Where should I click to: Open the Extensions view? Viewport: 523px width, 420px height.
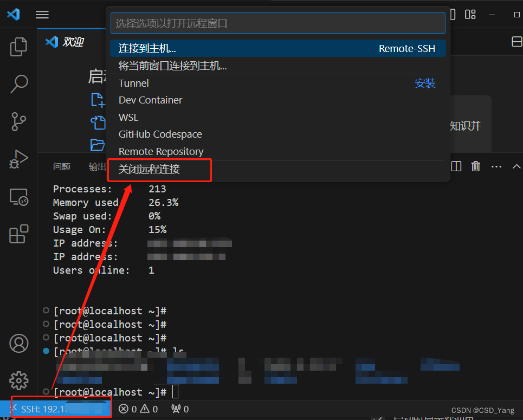pos(18,234)
